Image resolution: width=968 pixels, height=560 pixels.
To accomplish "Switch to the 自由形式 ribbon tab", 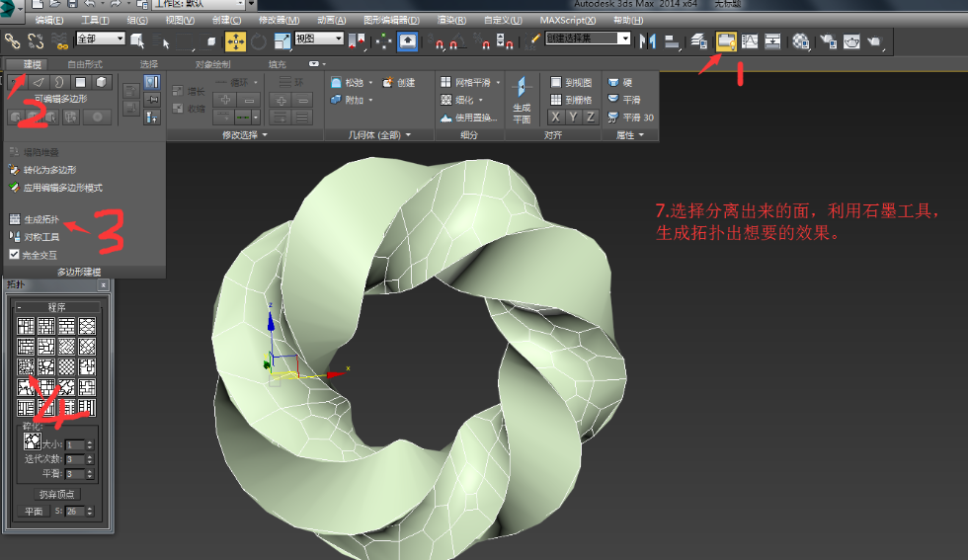I will pyautogui.click(x=85, y=63).
